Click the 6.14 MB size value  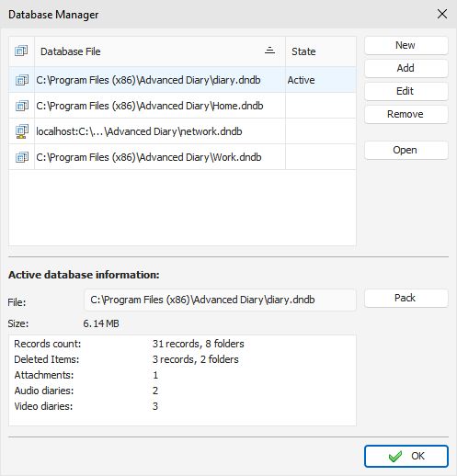pos(101,323)
